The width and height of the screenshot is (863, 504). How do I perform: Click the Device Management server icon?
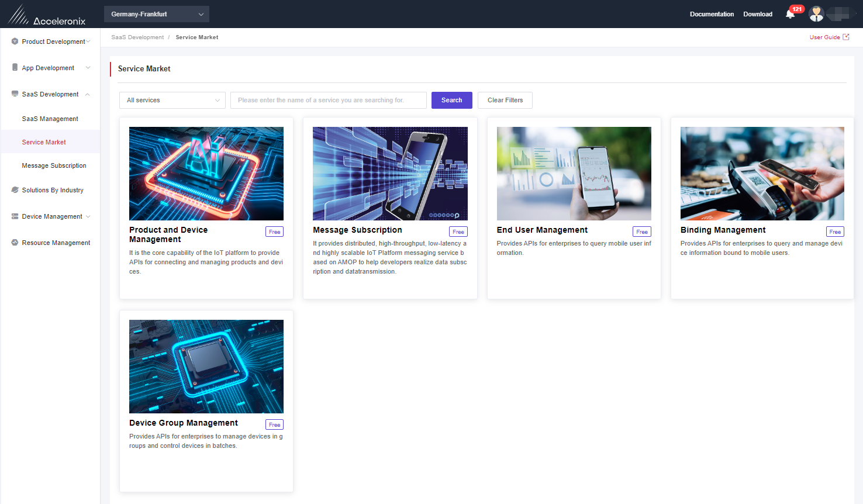click(x=15, y=216)
